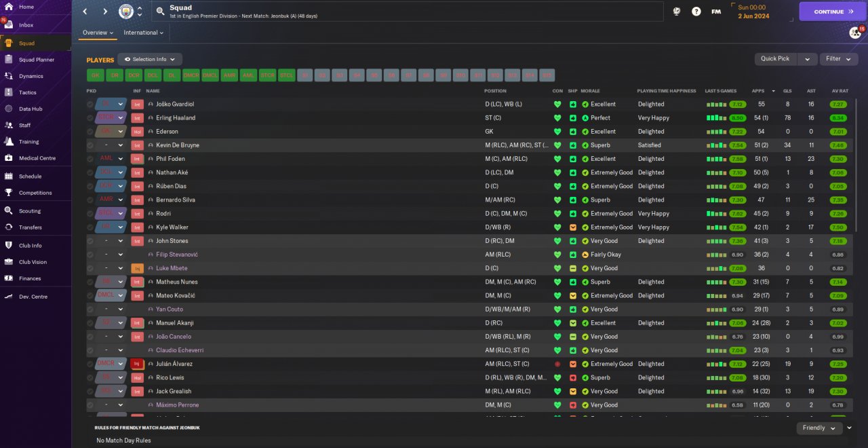Navigate forward with the right arrow
Image resolution: width=868 pixels, height=448 pixels.
105,12
